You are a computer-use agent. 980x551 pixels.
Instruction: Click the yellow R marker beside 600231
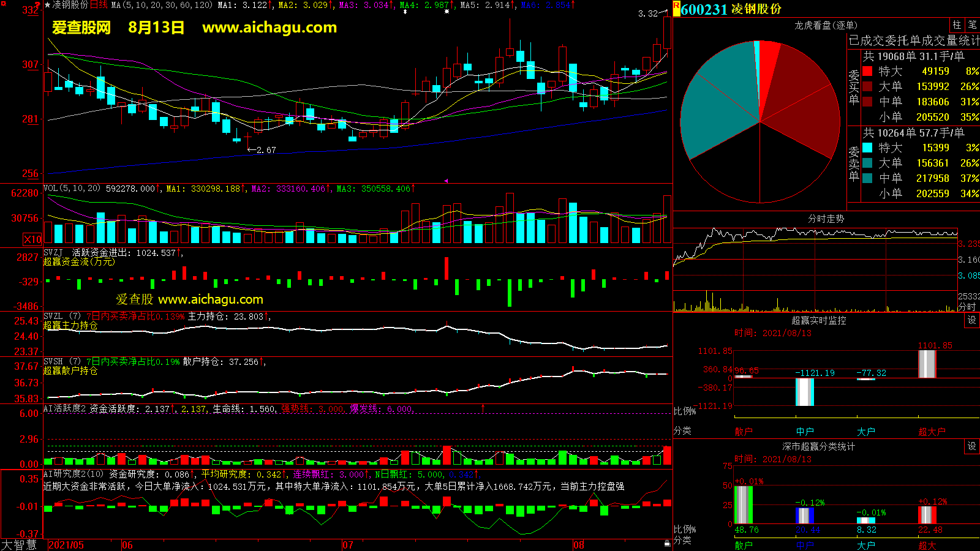[676, 8]
